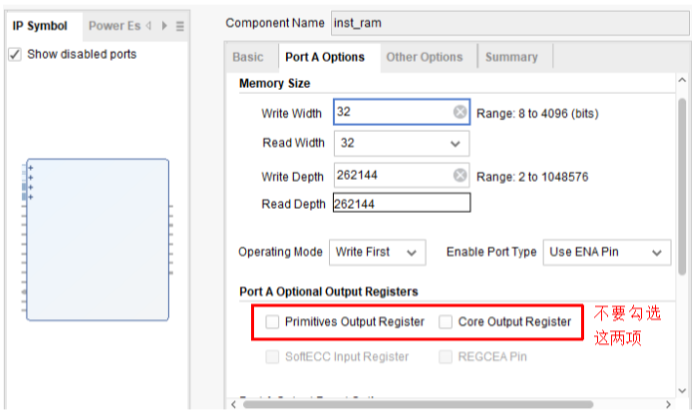The image size is (695, 416).
Task: Enable Core Output Register checkbox
Action: coord(446,322)
